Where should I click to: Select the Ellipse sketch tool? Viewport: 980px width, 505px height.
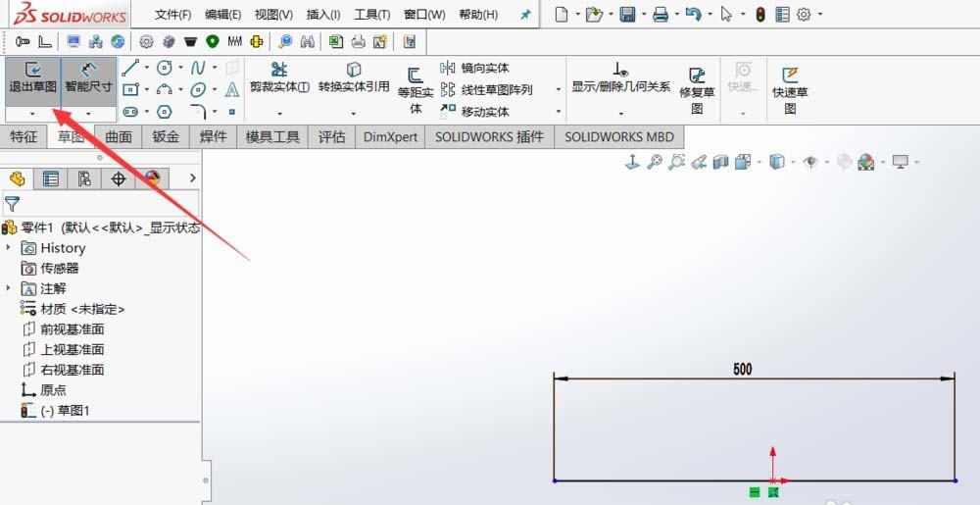click(198, 90)
